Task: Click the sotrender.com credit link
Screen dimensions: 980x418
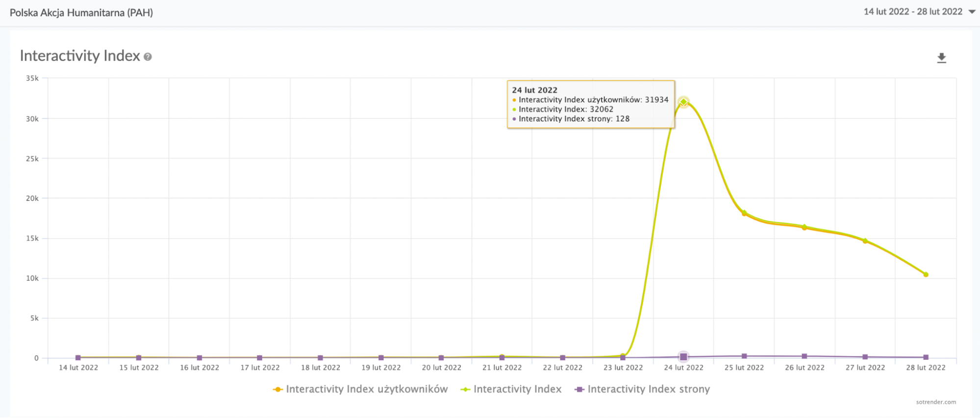Action: tap(935, 402)
